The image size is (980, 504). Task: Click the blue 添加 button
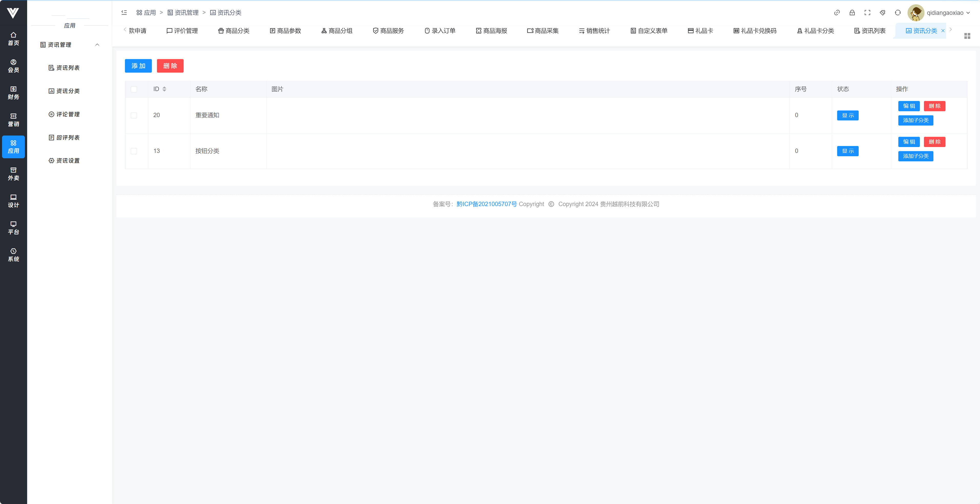[x=138, y=66]
